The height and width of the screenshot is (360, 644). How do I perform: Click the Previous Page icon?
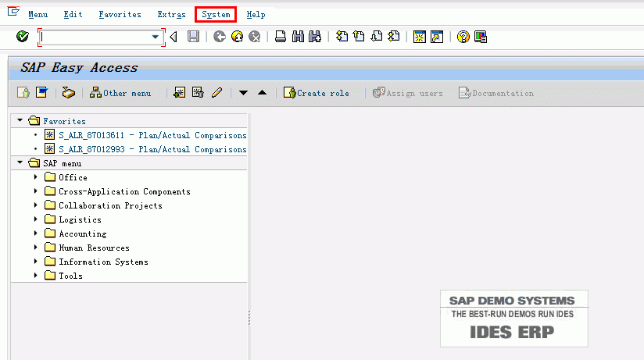359,37
